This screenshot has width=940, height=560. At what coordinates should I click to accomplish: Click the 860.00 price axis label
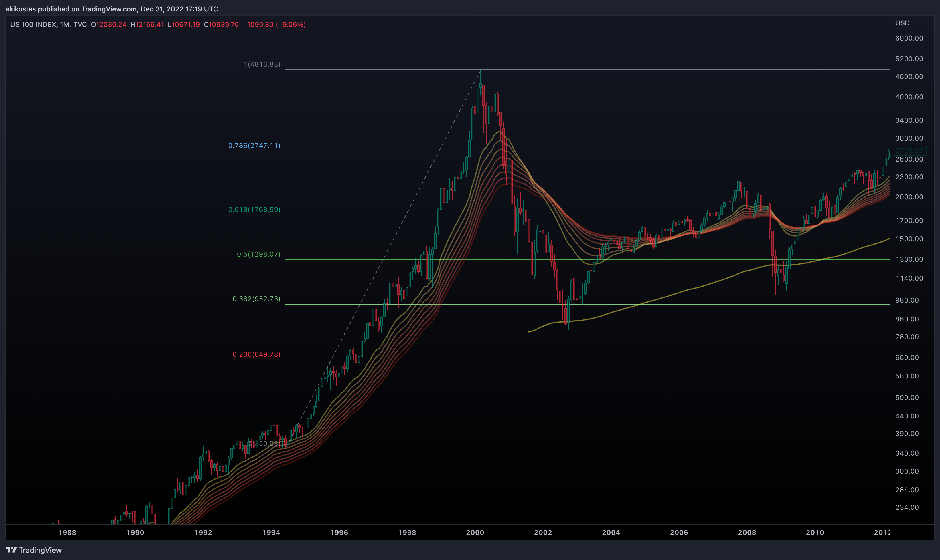tap(907, 319)
